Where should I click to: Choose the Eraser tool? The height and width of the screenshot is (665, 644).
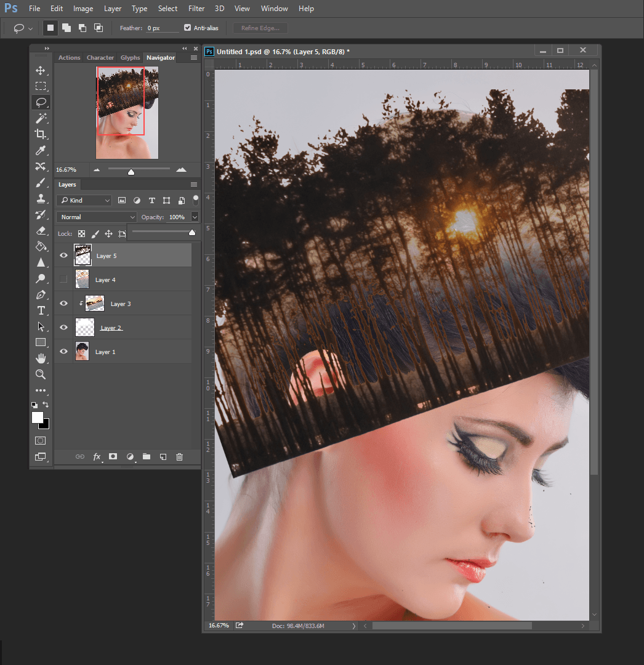(x=41, y=231)
